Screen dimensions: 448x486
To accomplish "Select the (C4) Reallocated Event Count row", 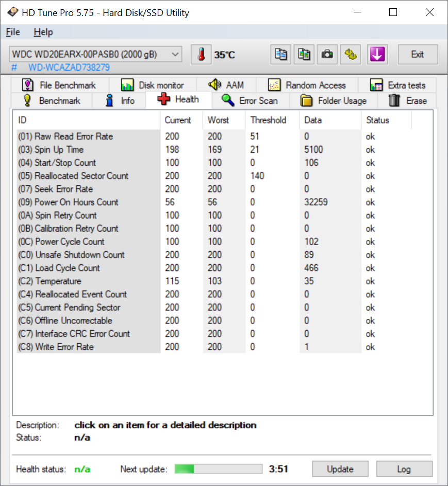I will coord(214,295).
